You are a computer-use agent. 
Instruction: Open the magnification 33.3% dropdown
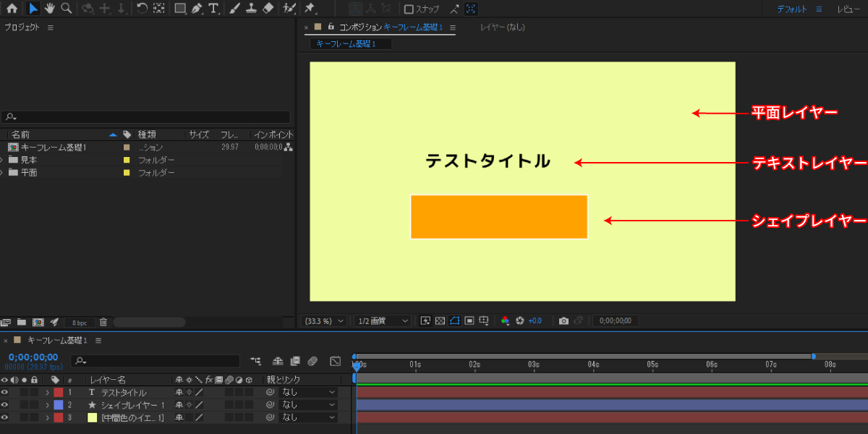(x=323, y=320)
